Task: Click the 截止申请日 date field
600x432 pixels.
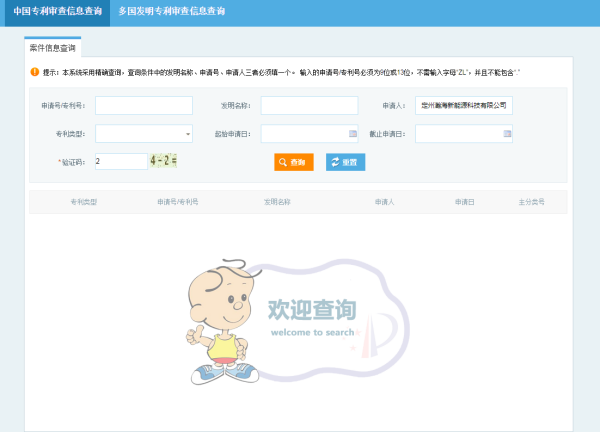Action: pyautogui.click(x=457, y=133)
